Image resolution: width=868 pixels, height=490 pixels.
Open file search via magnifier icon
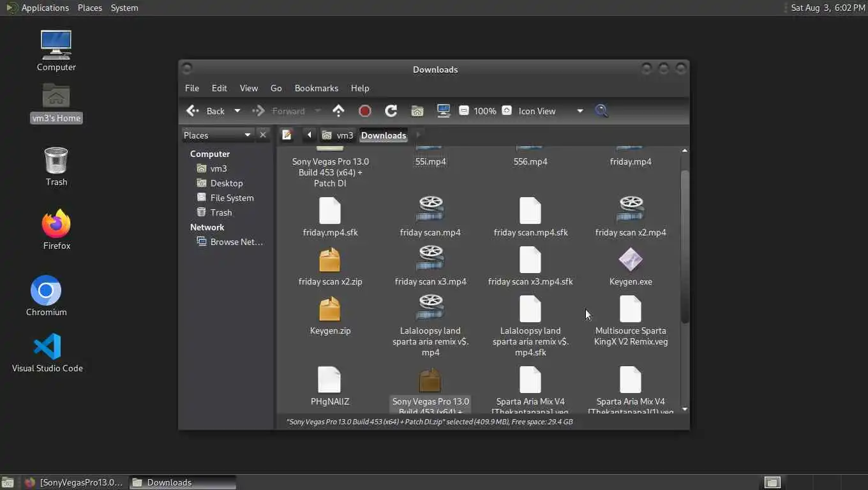click(601, 111)
